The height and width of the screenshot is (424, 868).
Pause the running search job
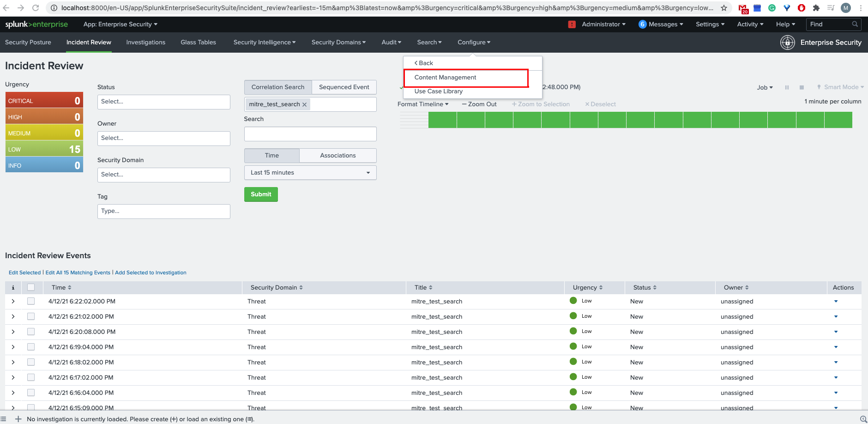coord(787,87)
